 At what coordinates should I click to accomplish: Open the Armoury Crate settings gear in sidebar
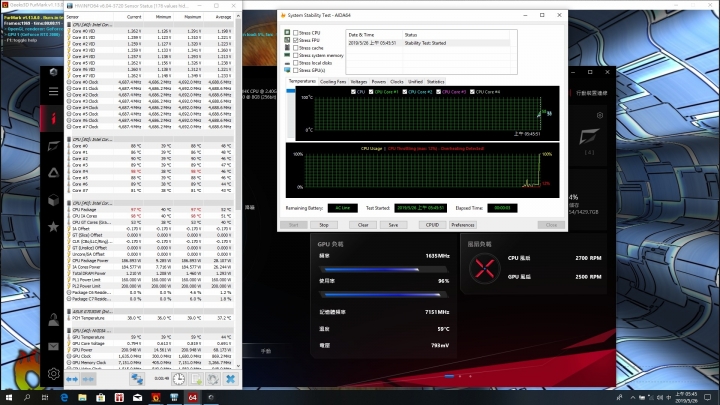(53, 374)
